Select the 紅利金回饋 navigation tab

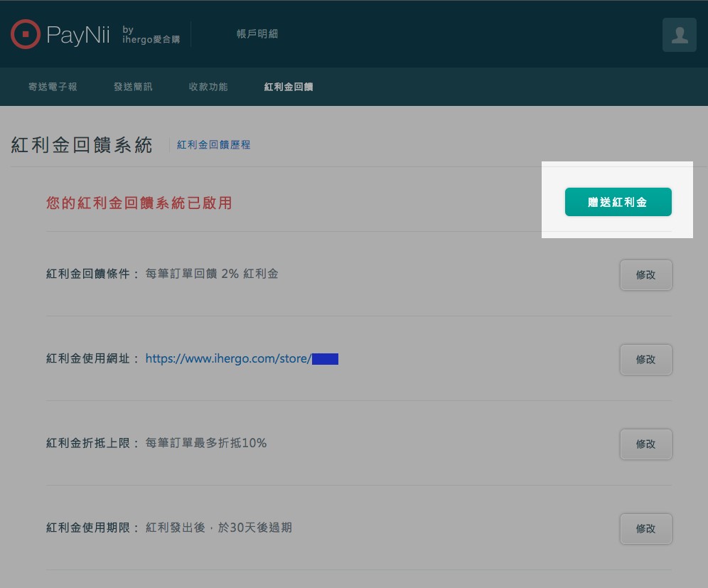point(289,87)
